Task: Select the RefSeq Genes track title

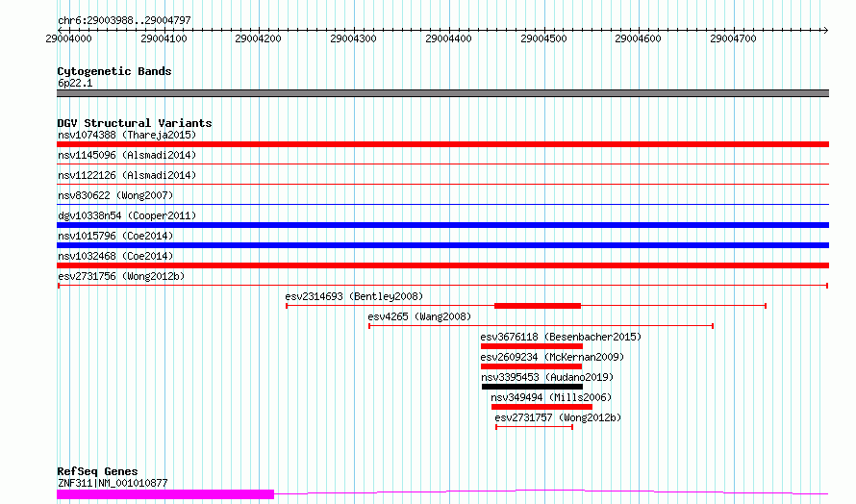Action: [x=97, y=471]
